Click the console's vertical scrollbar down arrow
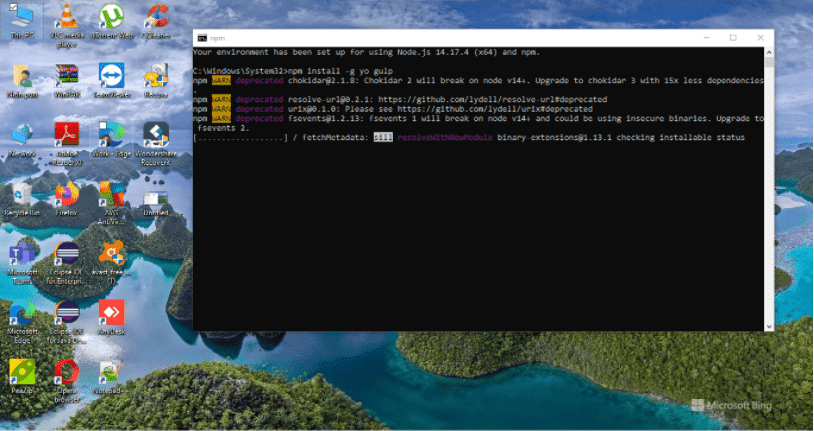 click(x=768, y=324)
